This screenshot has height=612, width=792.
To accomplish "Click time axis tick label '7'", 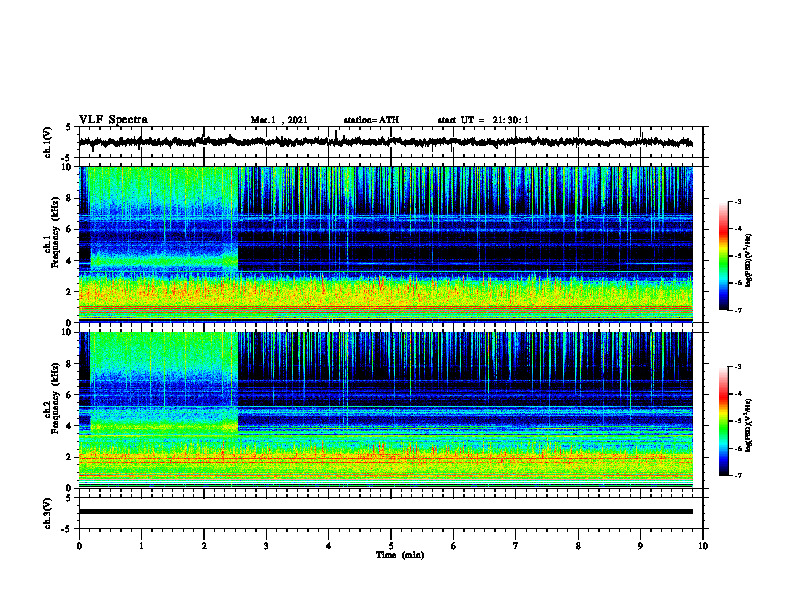I will [x=516, y=546].
